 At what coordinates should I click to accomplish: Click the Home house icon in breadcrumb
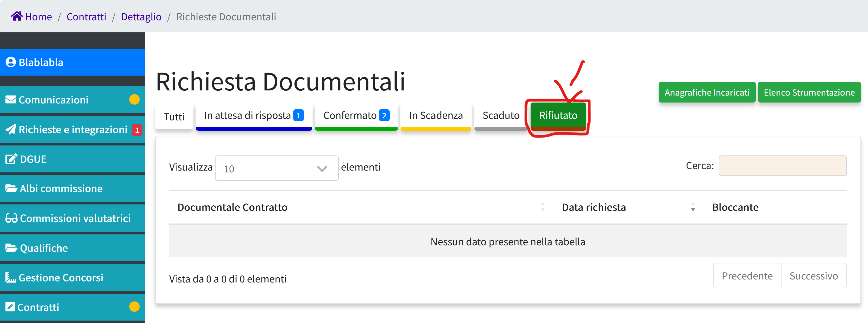click(x=17, y=16)
